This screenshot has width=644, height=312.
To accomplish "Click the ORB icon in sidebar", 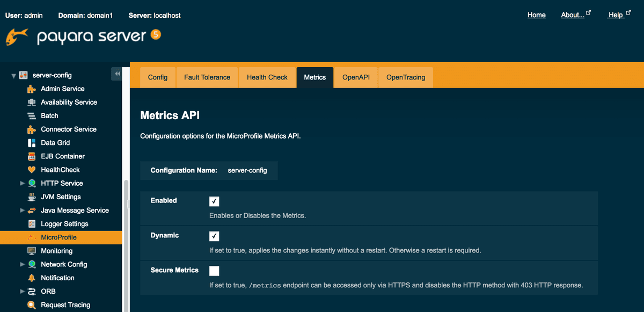I will (x=32, y=291).
